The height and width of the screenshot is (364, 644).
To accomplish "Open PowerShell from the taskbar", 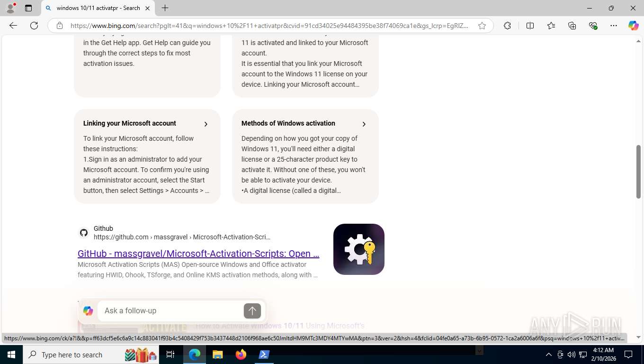I will (x=264, y=355).
